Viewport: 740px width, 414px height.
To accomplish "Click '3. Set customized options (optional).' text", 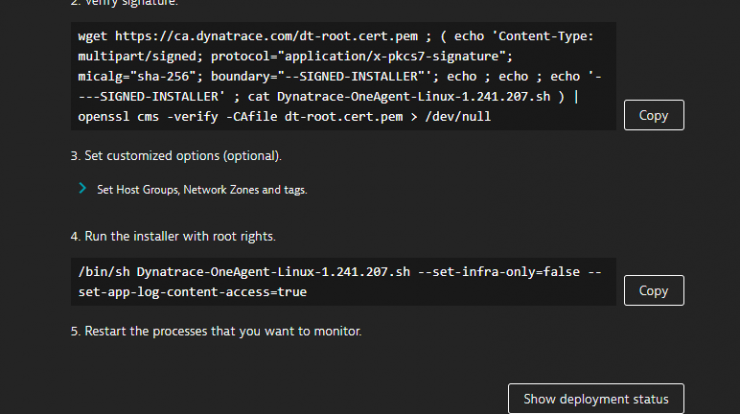I will (176, 156).
